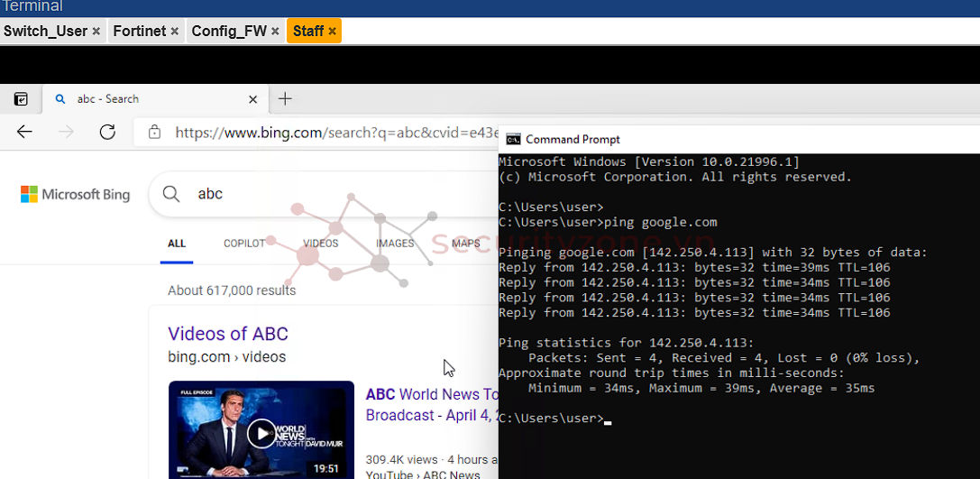The image size is (980, 479).
Task: Close the Config_FW tab
Action: click(x=275, y=32)
